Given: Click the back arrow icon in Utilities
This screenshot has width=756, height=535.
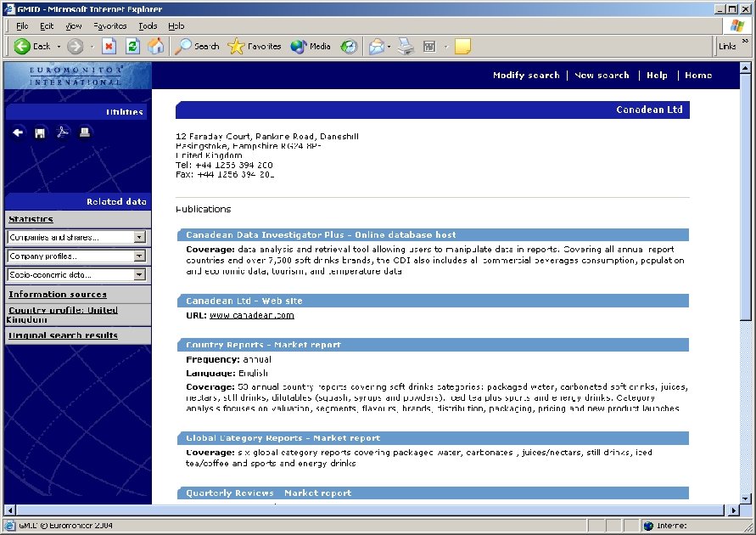Looking at the screenshot, I should (x=18, y=132).
